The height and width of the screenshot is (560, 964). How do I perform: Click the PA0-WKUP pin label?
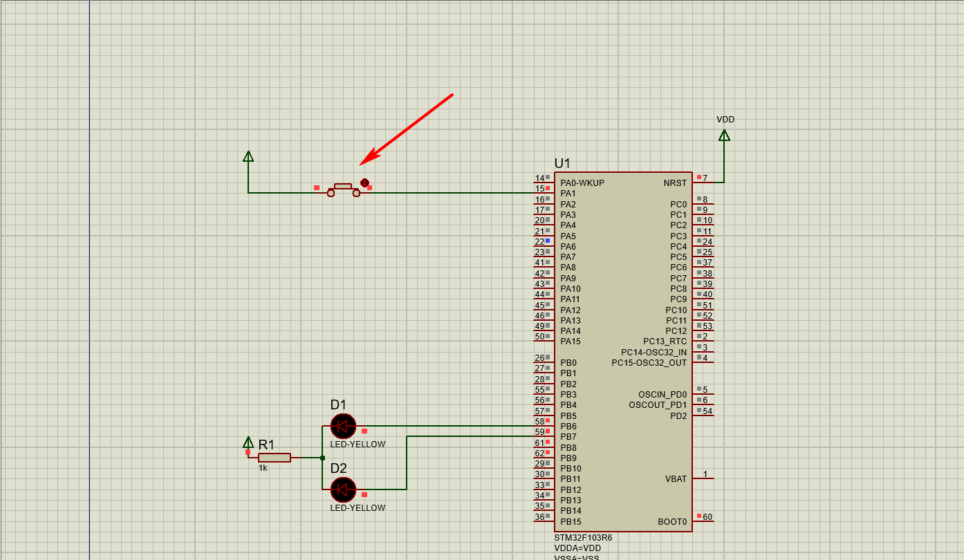tap(582, 183)
